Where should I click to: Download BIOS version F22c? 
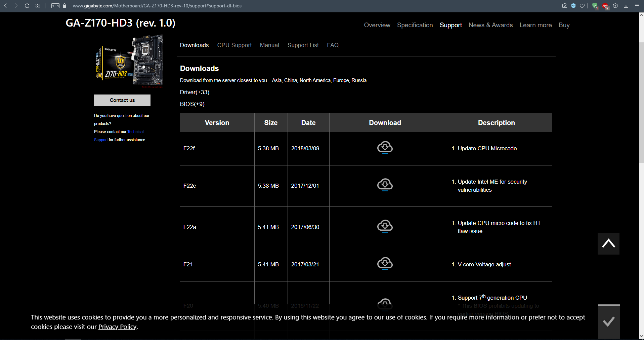[385, 185]
